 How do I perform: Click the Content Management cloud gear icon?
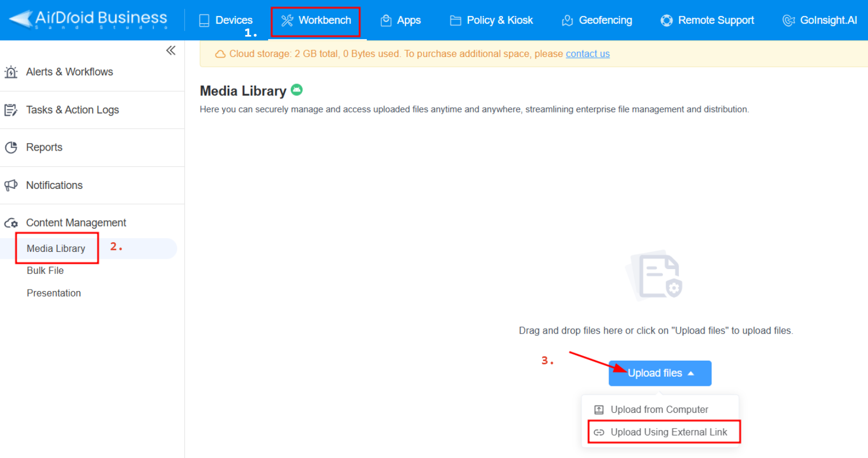[11, 223]
